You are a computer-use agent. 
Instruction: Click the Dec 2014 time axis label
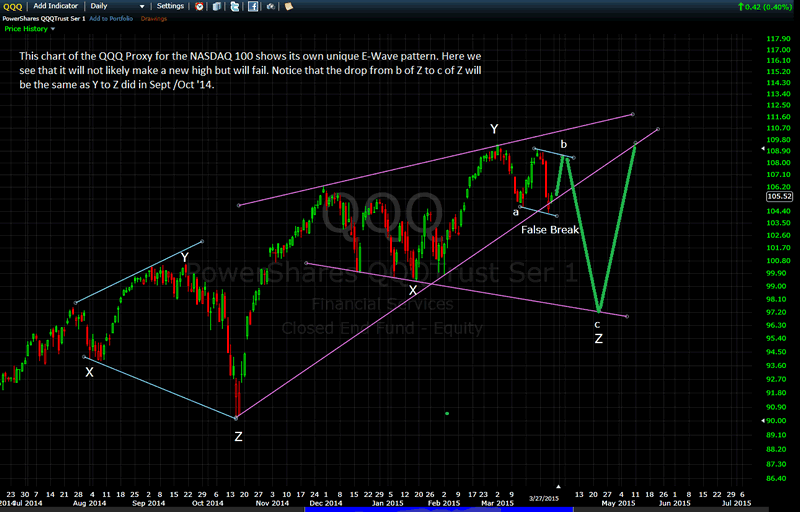pos(326,503)
